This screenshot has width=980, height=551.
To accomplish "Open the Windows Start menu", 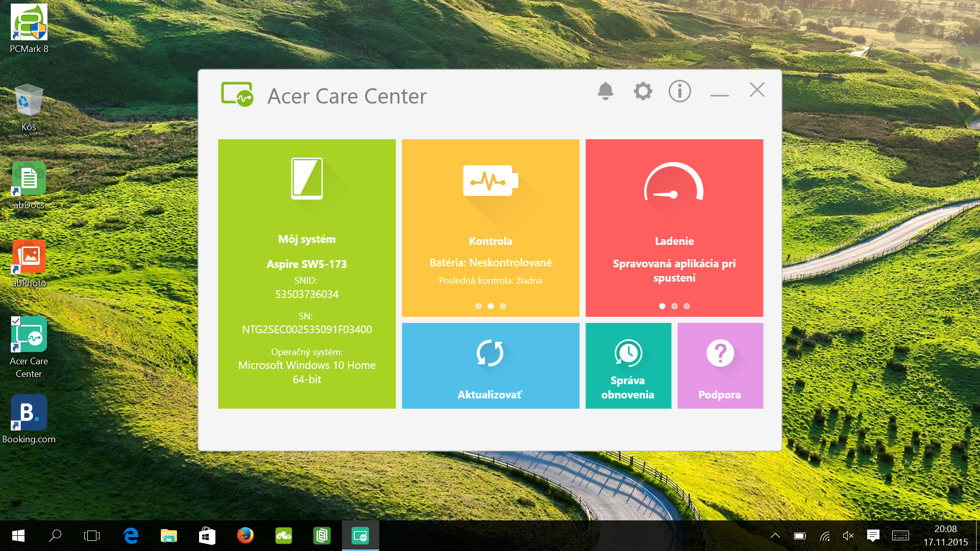I will (18, 536).
